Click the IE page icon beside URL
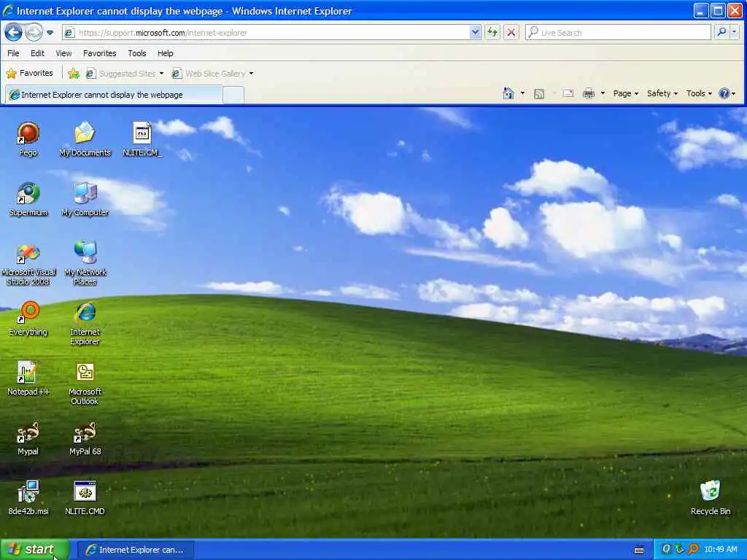Screen dimensions: 747x560 pos(69,33)
